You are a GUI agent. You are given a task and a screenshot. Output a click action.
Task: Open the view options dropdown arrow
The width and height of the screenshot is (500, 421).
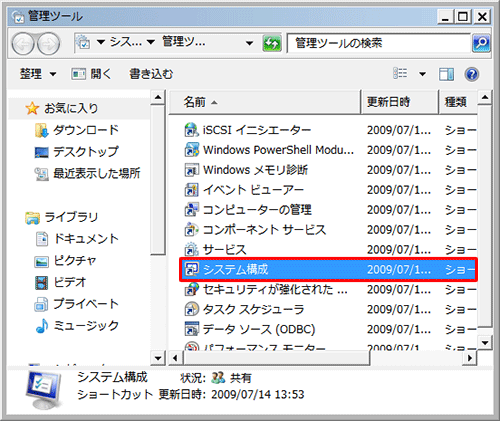coord(422,74)
